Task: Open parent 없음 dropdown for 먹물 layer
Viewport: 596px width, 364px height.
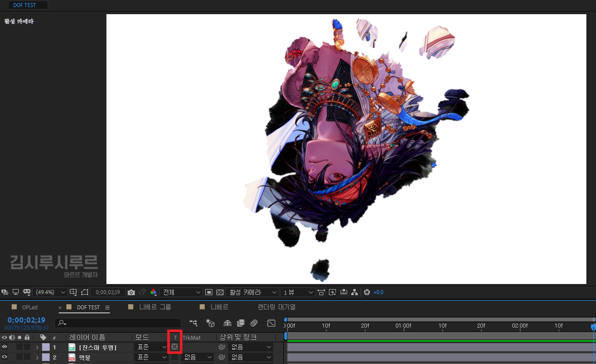Action: tap(251, 357)
